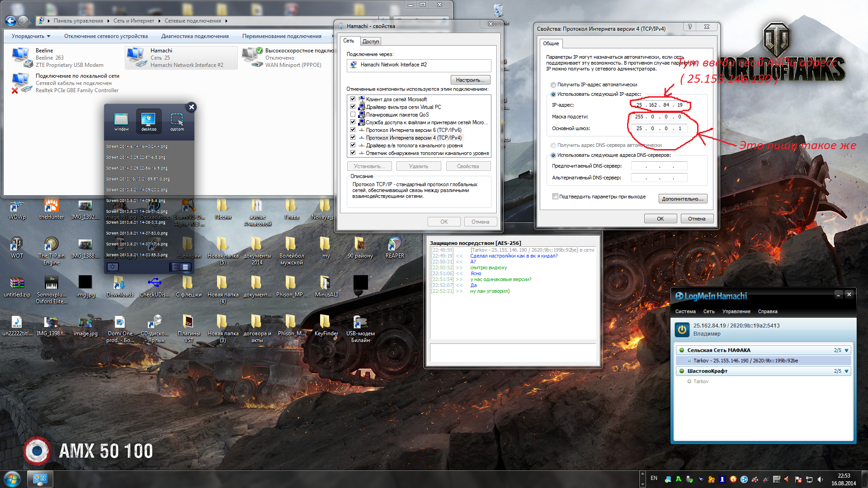Open the KeyFinder desktop folder
This screenshot has width=868, height=488.
click(x=326, y=325)
